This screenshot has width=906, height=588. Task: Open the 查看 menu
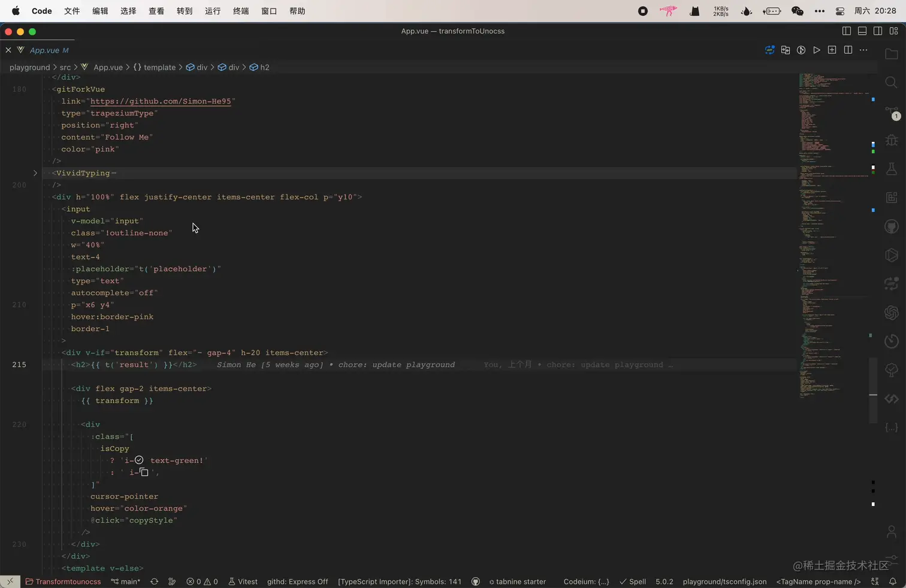156,11
